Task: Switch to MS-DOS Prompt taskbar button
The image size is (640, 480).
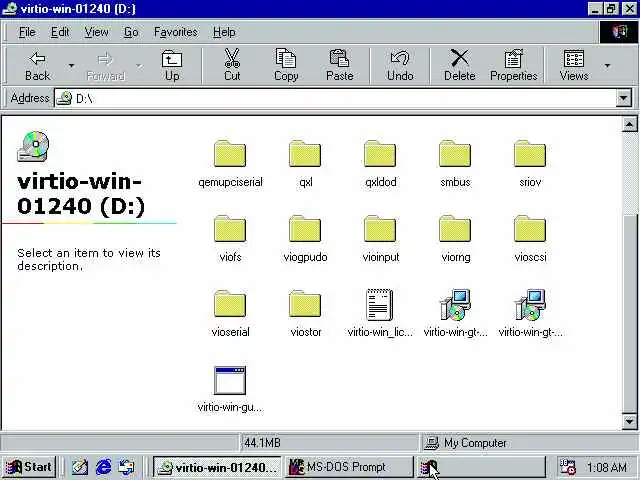Action: (348, 467)
